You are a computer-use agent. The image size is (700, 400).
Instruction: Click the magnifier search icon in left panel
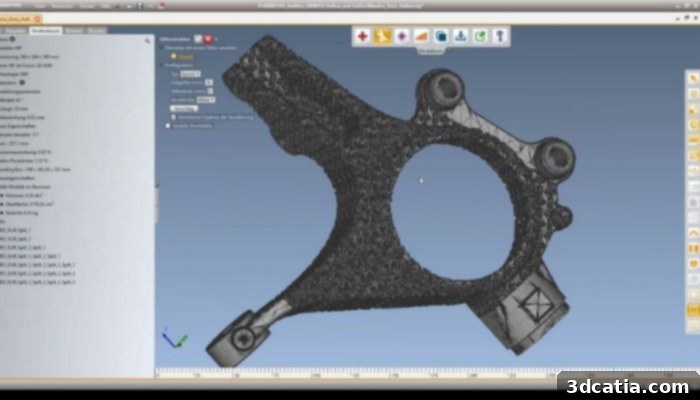click(147, 41)
